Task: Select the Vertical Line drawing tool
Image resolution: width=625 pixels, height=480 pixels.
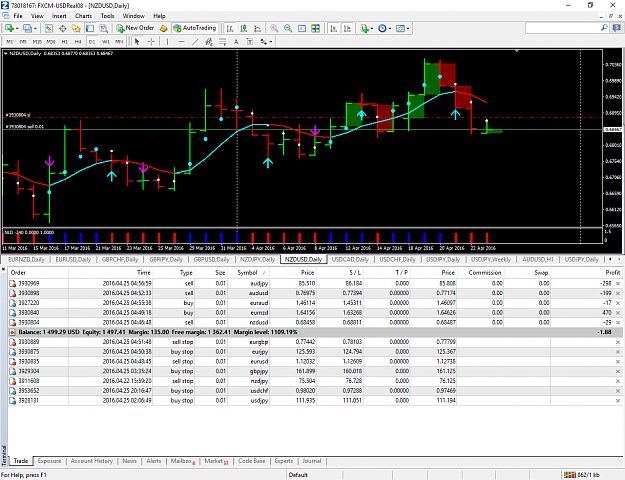Action: click(167, 41)
